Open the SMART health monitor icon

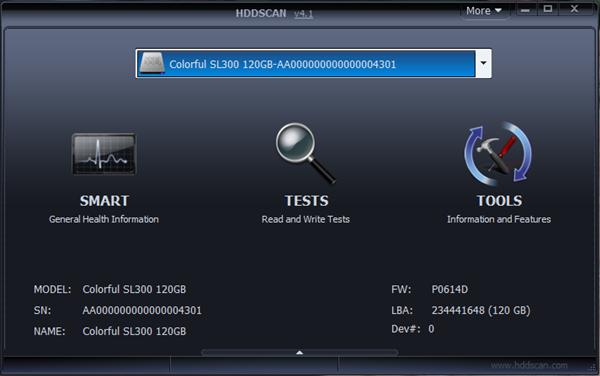pyautogui.click(x=104, y=154)
